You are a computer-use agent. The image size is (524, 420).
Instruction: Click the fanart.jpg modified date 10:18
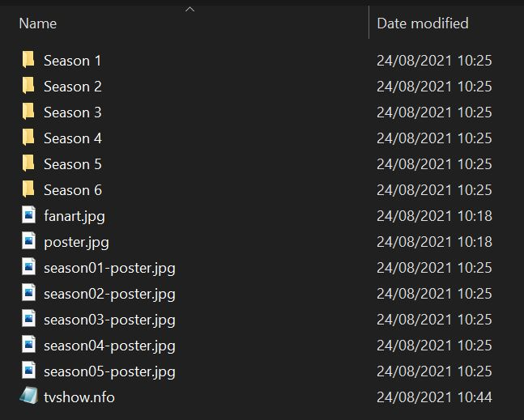[x=434, y=216]
